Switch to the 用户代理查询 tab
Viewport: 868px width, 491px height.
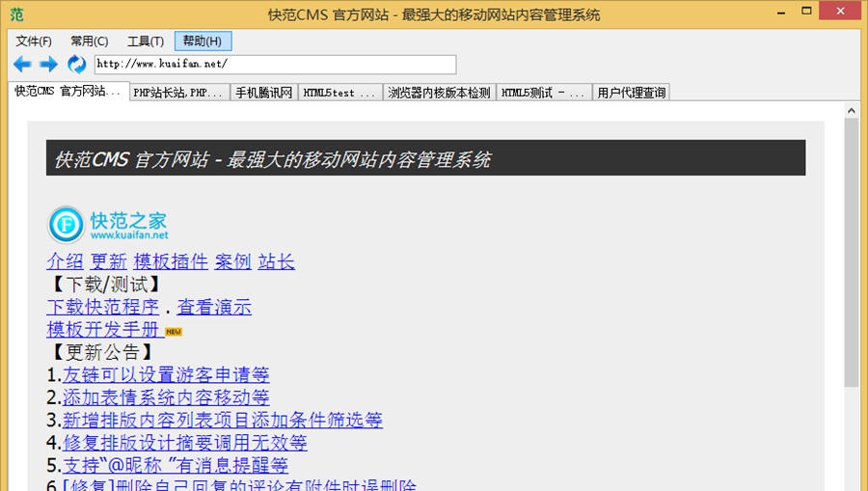(631, 93)
